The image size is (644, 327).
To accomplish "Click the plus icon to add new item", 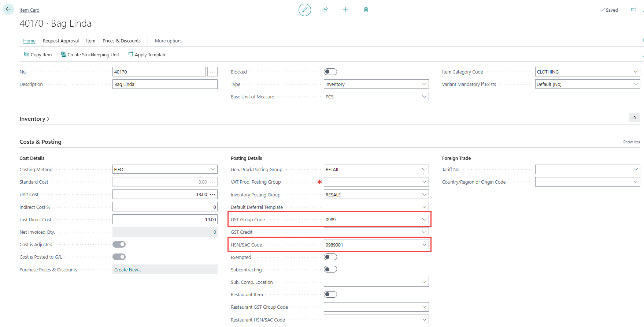I will (345, 10).
